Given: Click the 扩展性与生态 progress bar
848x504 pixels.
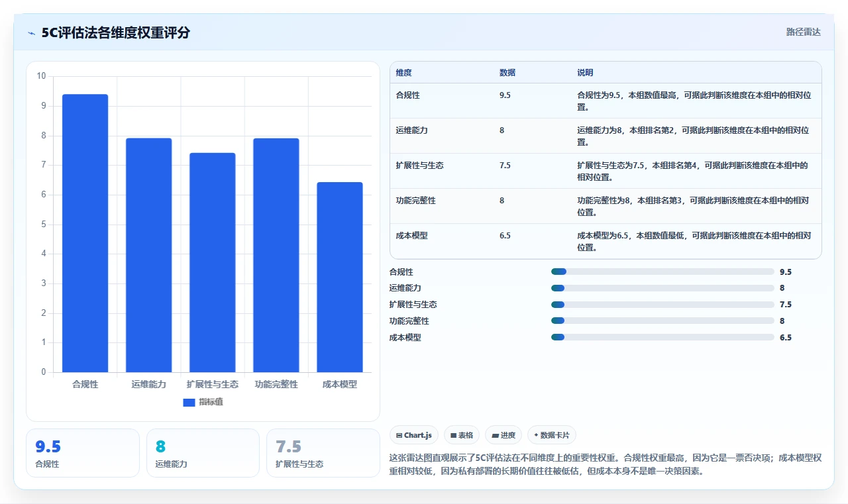Looking at the screenshot, I should (x=662, y=305).
